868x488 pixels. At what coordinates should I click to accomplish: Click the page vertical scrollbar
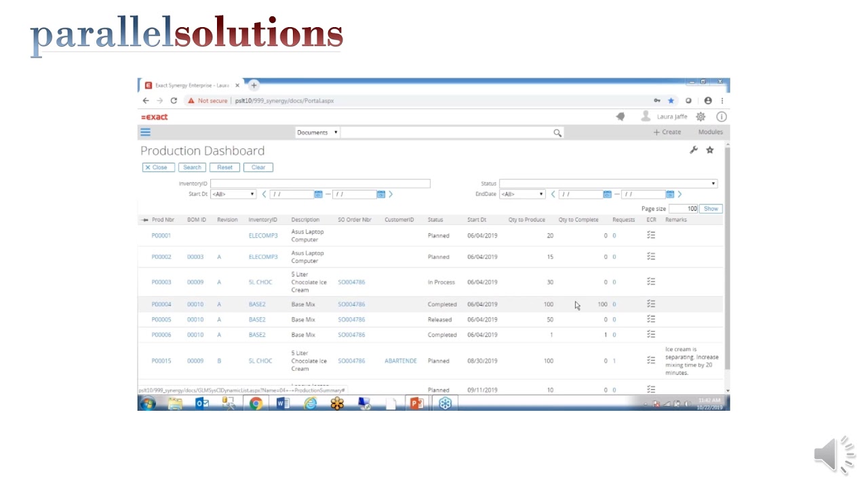click(728, 258)
